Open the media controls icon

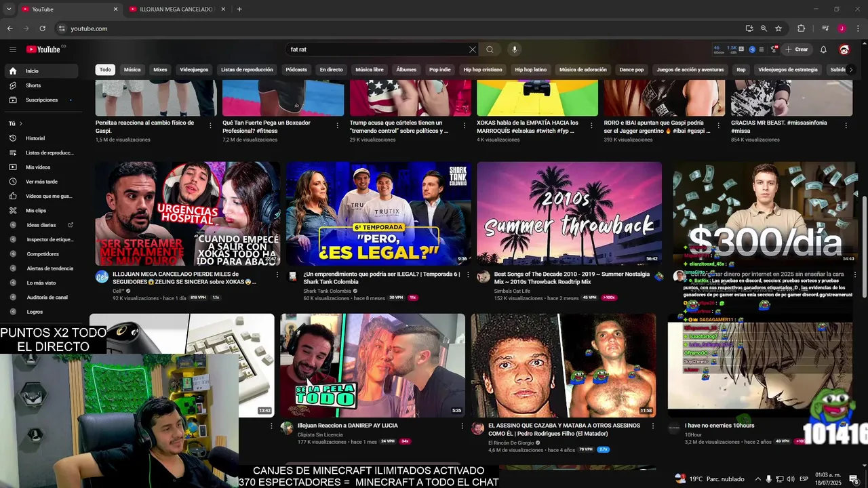pos(825,28)
